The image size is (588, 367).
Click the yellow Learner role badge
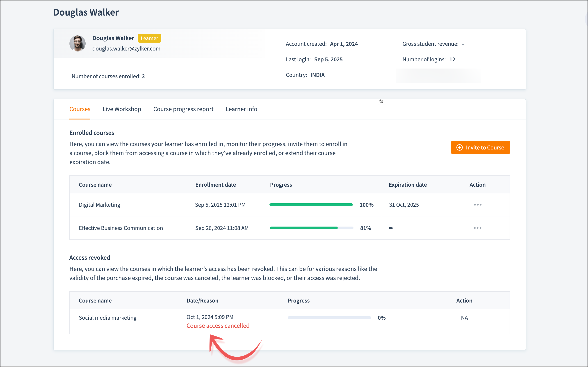point(149,38)
